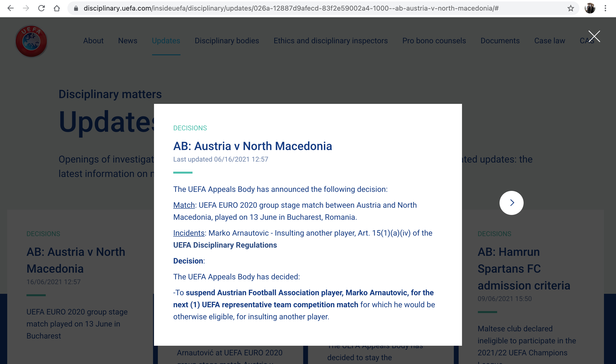Open the browser home page
Screen dimensions: 616x364
(x=57, y=8)
